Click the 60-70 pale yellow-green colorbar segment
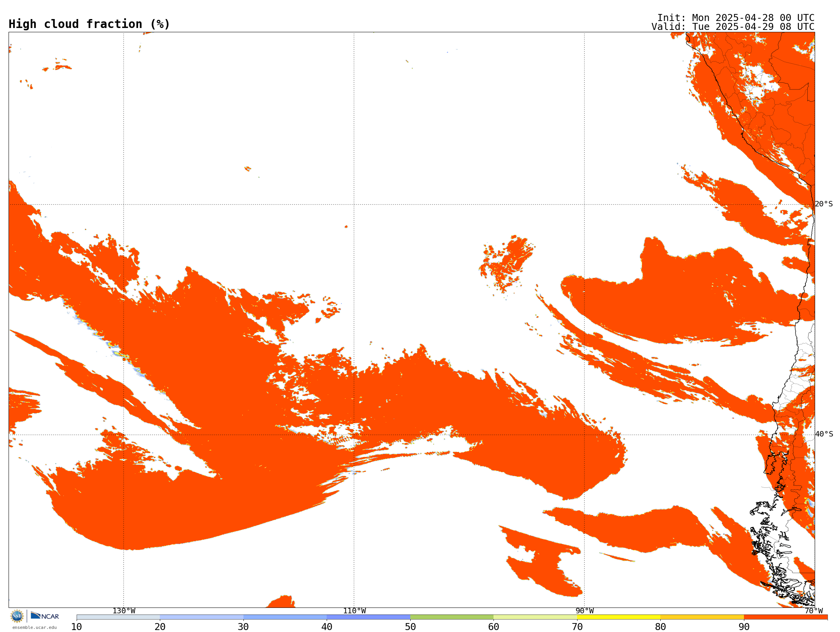This screenshot has width=840, height=632. (535, 617)
